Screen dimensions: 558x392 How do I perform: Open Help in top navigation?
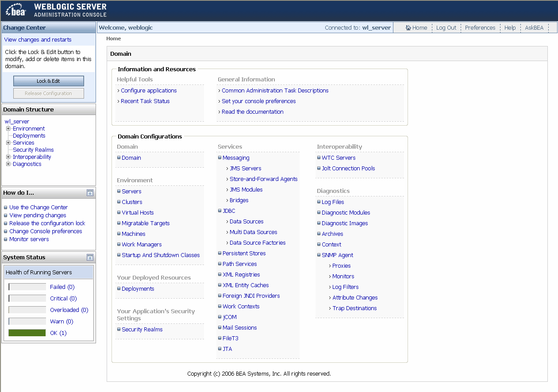(x=510, y=27)
